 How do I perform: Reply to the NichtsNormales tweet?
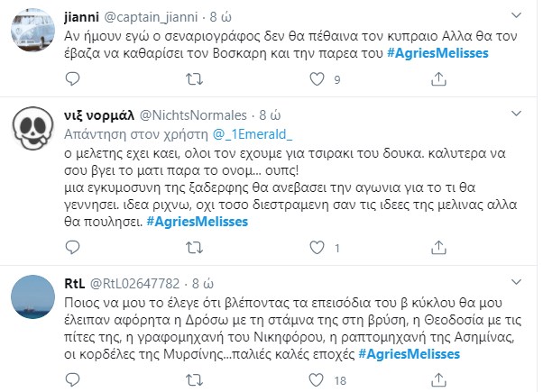click(91, 247)
